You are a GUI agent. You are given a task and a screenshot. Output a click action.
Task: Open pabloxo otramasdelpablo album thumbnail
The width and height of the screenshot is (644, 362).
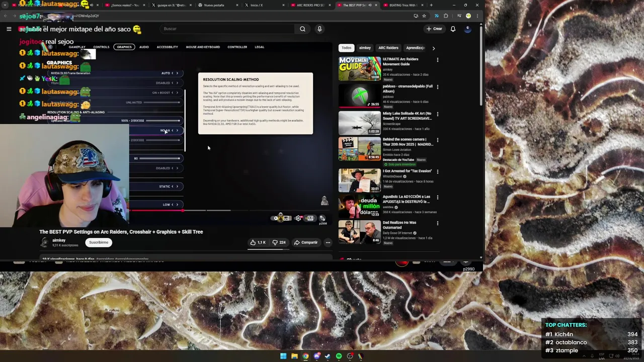point(359,96)
